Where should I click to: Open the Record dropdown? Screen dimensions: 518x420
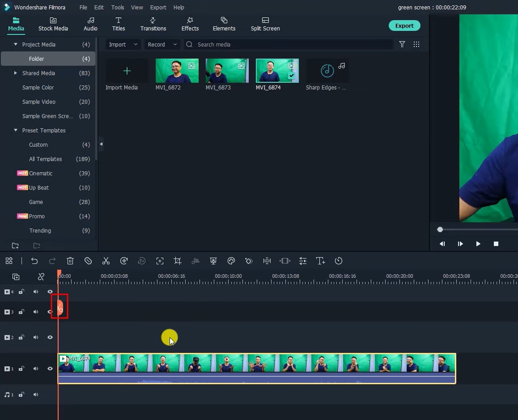(x=162, y=44)
